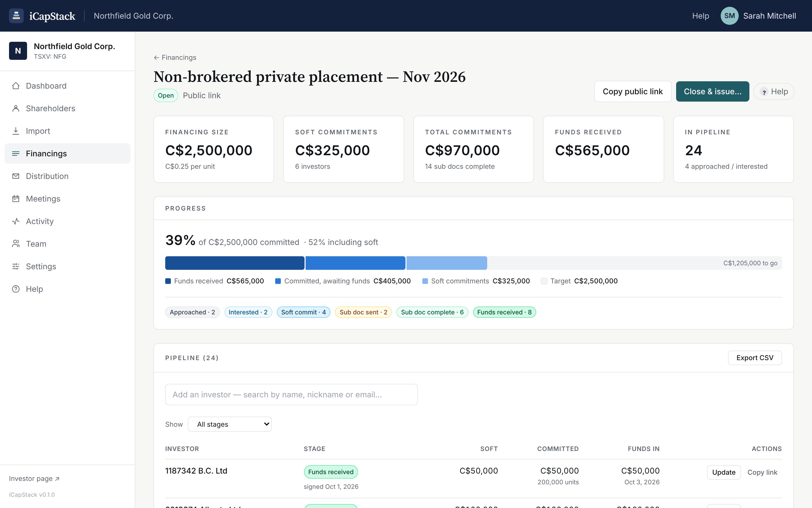Copy link for 1187342 B.C. Ltd
This screenshot has height=508, width=812.
coord(762,472)
